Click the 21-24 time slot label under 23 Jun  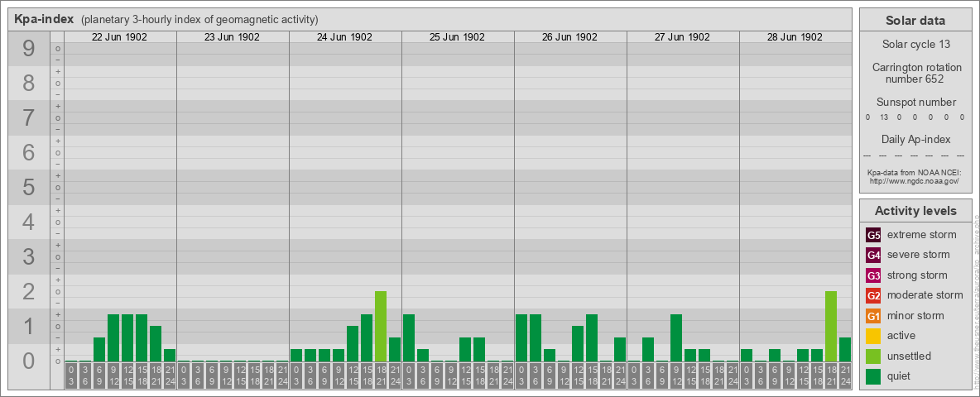point(282,376)
